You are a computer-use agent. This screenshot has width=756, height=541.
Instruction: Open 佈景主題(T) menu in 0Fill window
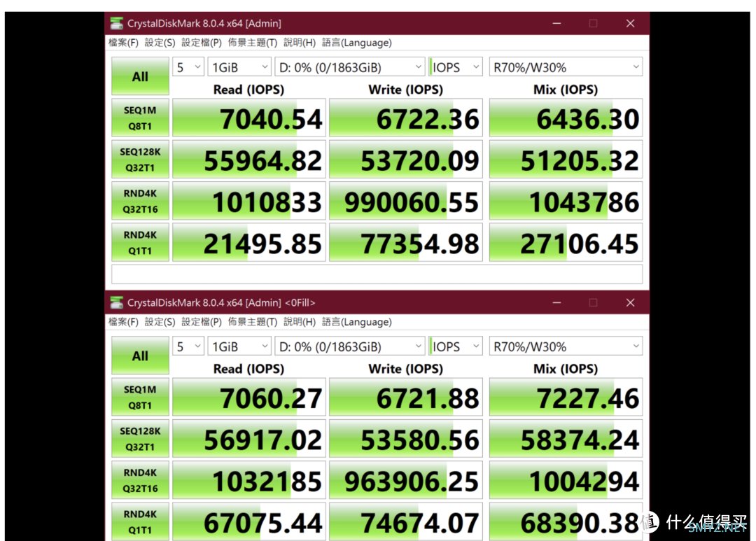[253, 322]
